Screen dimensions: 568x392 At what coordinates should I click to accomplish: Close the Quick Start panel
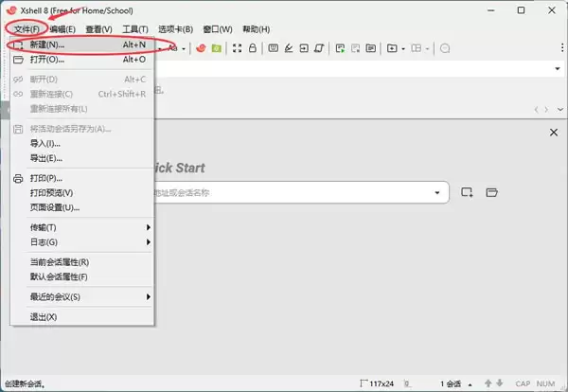[554, 133]
